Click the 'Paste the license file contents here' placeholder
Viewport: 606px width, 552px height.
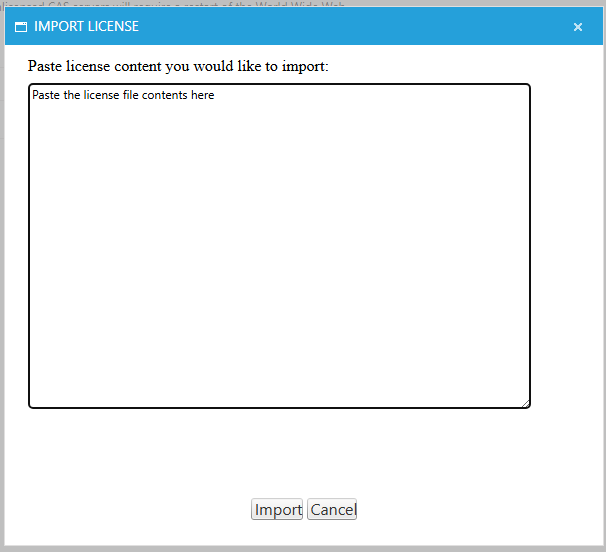123,96
